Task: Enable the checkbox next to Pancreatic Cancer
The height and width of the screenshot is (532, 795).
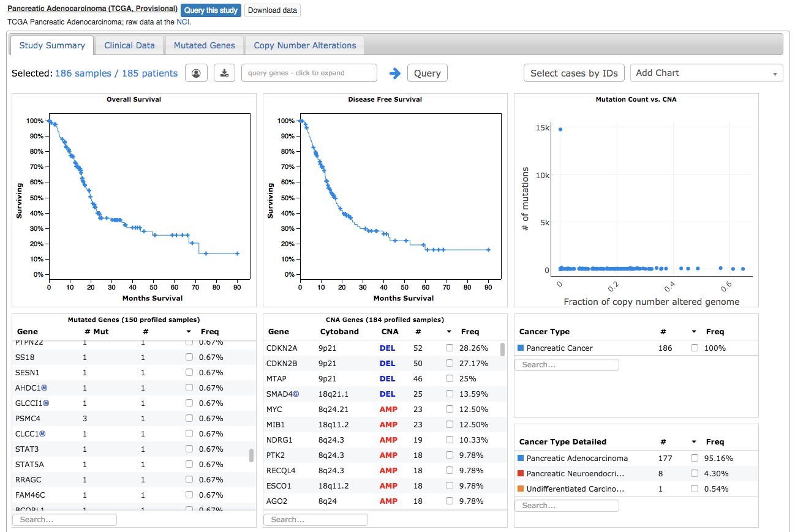Action: [693, 347]
